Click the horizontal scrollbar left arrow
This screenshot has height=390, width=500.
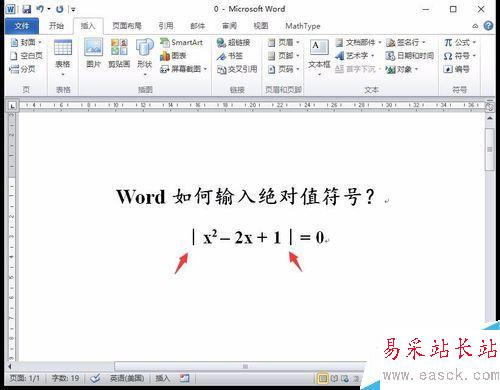(x=10, y=366)
